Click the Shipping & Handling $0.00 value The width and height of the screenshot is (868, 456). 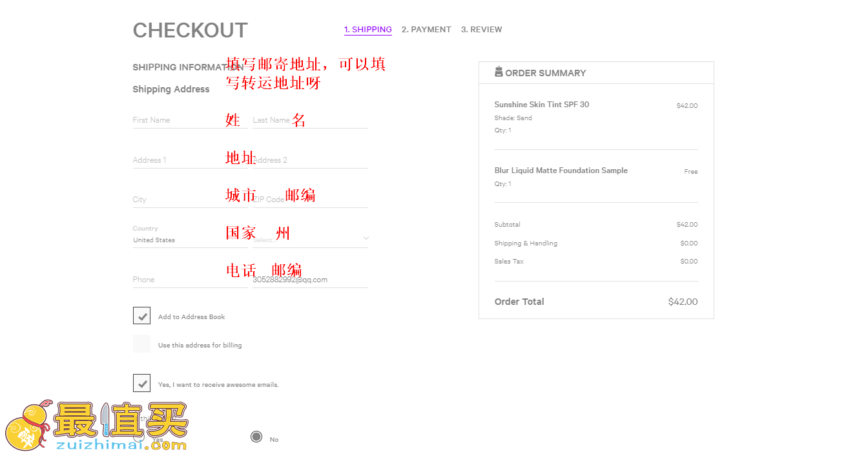click(689, 244)
